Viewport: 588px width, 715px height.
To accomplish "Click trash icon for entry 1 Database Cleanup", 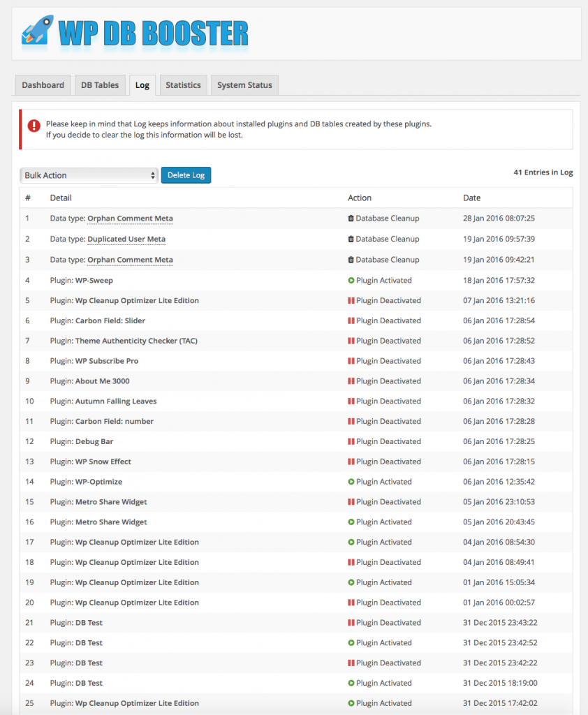I will tap(351, 219).
